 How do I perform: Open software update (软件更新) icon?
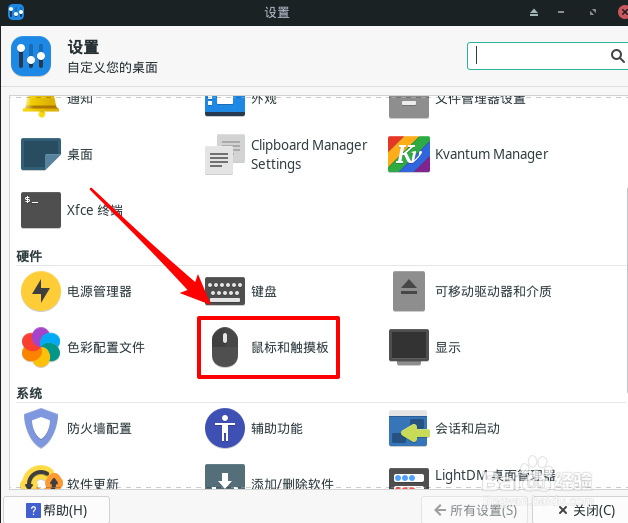coord(41,477)
